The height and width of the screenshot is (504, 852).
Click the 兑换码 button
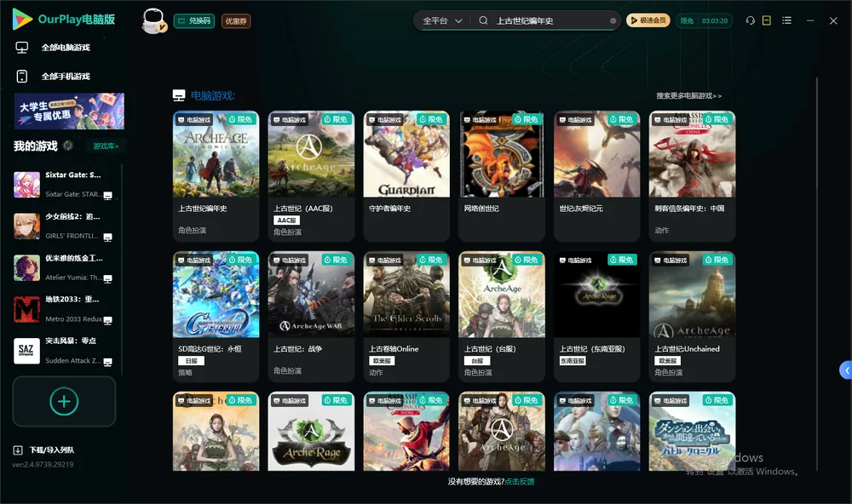pyautogui.click(x=194, y=21)
